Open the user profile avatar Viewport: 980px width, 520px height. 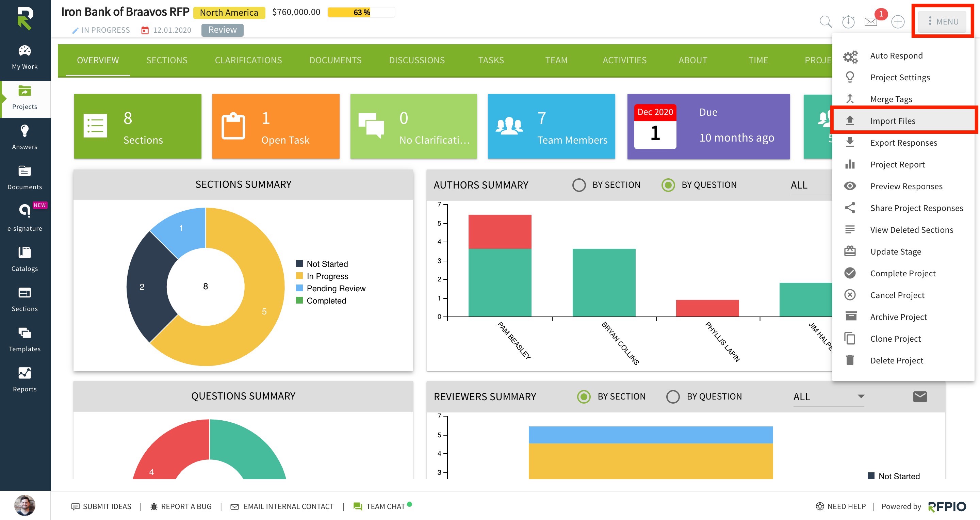tap(25, 505)
